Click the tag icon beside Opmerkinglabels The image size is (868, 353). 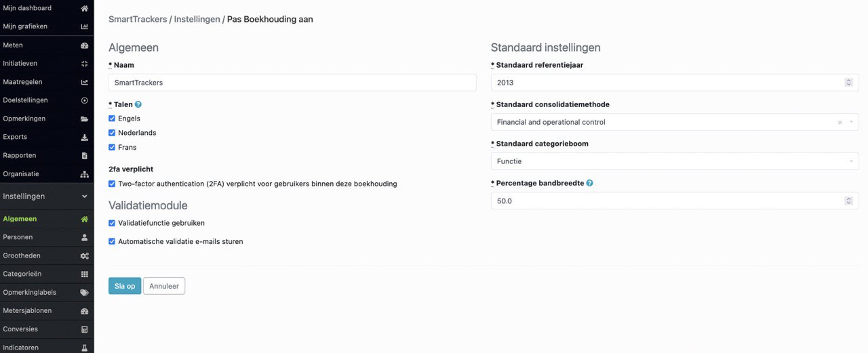[84, 293]
